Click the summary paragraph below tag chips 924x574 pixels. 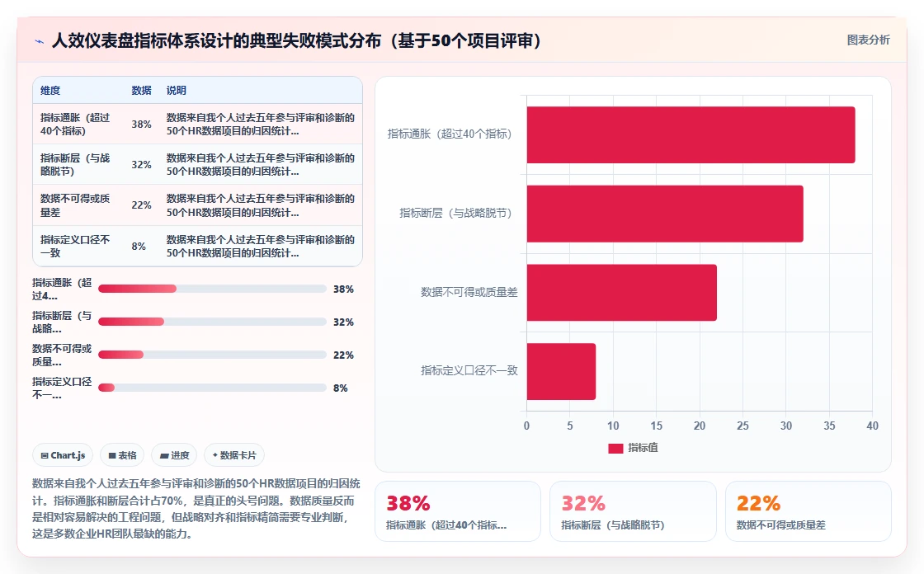(x=196, y=509)
